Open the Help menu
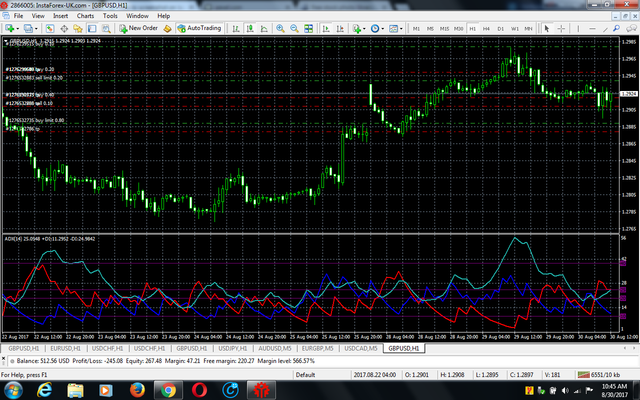The width and height of the screenshot is (640, 400). point(164,16)
